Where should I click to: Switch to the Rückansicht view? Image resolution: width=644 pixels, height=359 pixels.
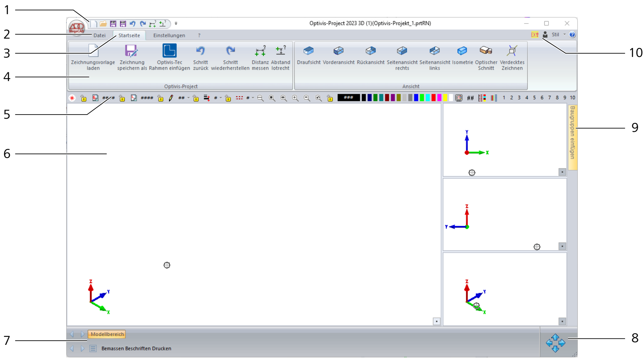click(371, 55)
